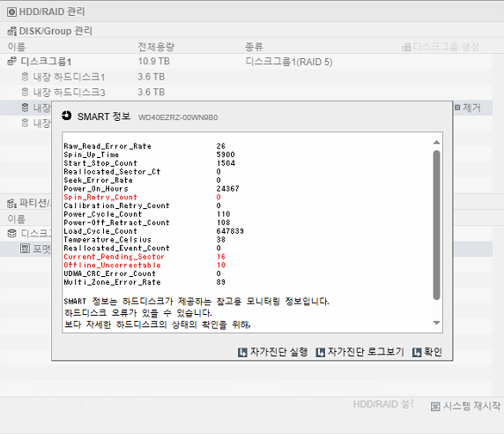Select the 디스크그룹1 row

pos(246,61)
